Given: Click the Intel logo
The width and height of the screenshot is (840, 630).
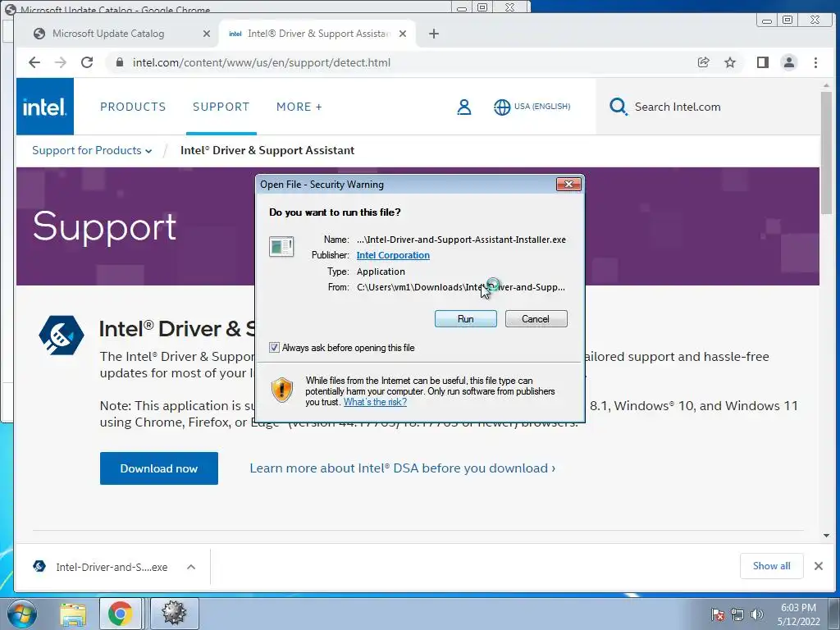Looking at the screenshot, I should pos(44,107).
